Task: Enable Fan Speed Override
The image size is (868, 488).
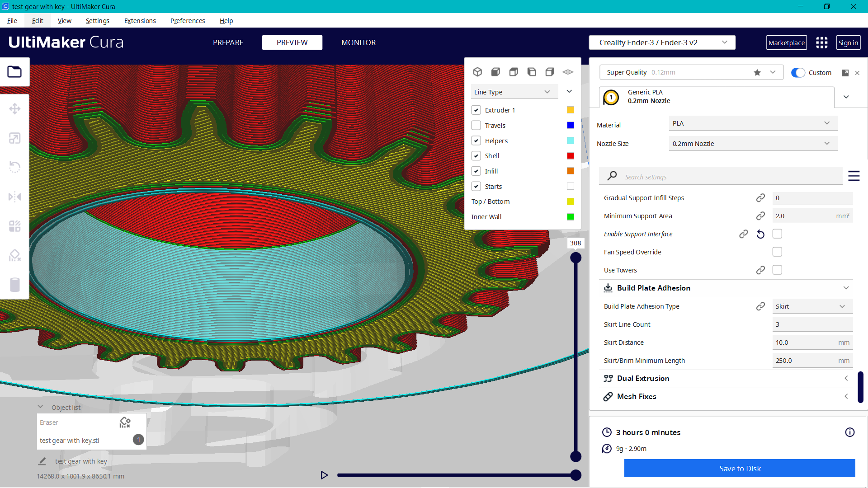Action: click(x=777, y=252)
